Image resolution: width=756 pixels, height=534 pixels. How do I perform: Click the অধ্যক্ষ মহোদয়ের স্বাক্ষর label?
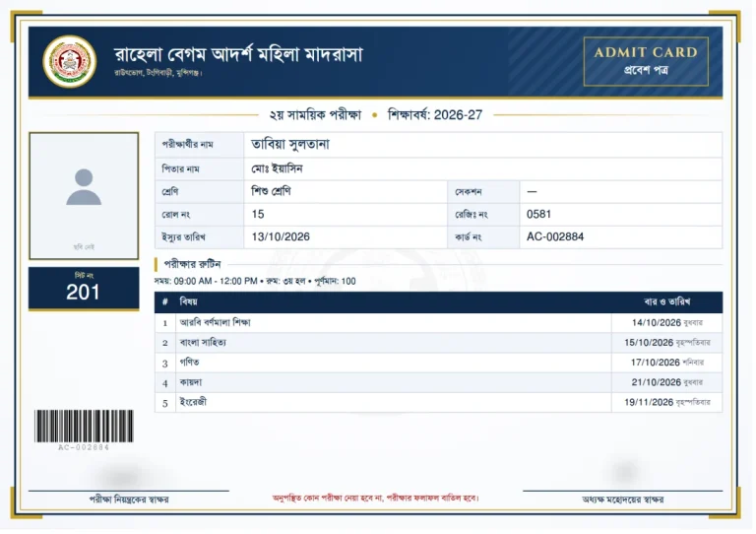tap(622, 500)
